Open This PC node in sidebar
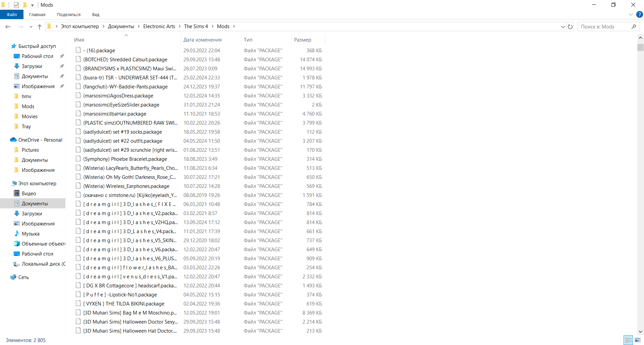644x345 pixels. click(33, 184)
